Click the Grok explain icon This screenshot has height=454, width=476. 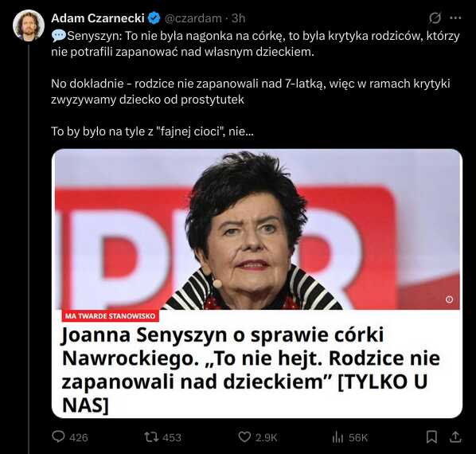435,18
